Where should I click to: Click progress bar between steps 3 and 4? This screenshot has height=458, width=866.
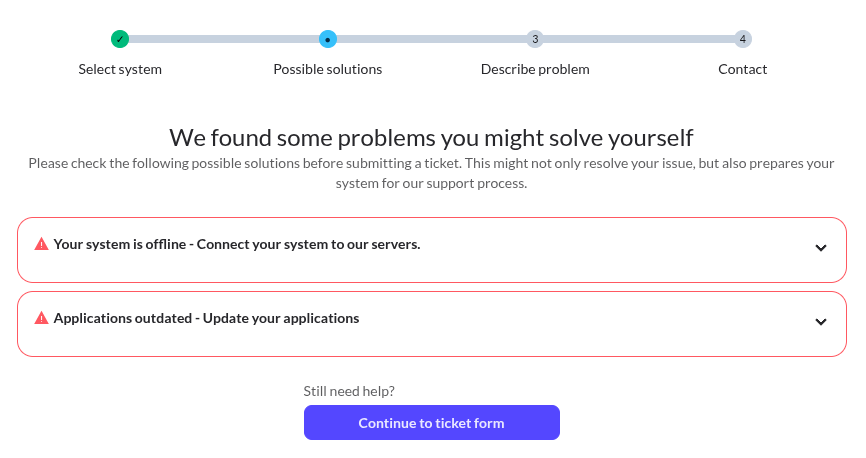pyautogui.click(x=638, y=39)
